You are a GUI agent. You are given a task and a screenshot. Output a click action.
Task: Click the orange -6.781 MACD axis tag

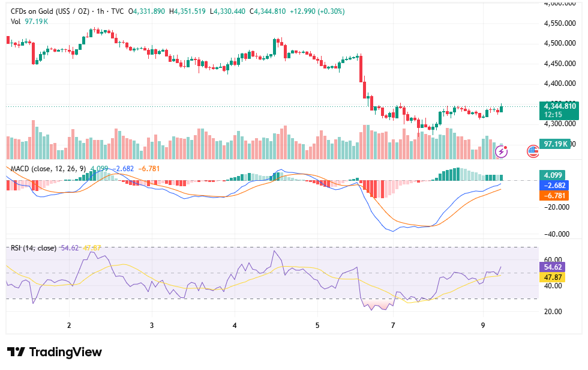554,195
